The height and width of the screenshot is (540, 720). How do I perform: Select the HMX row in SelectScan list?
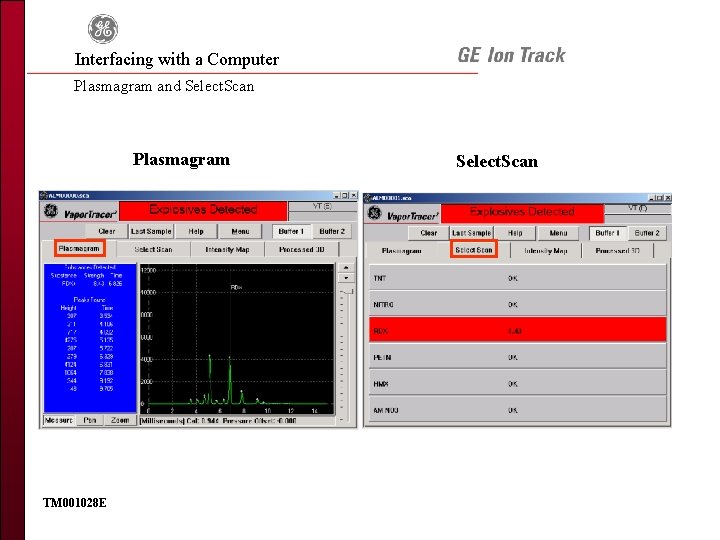point(518,383)
